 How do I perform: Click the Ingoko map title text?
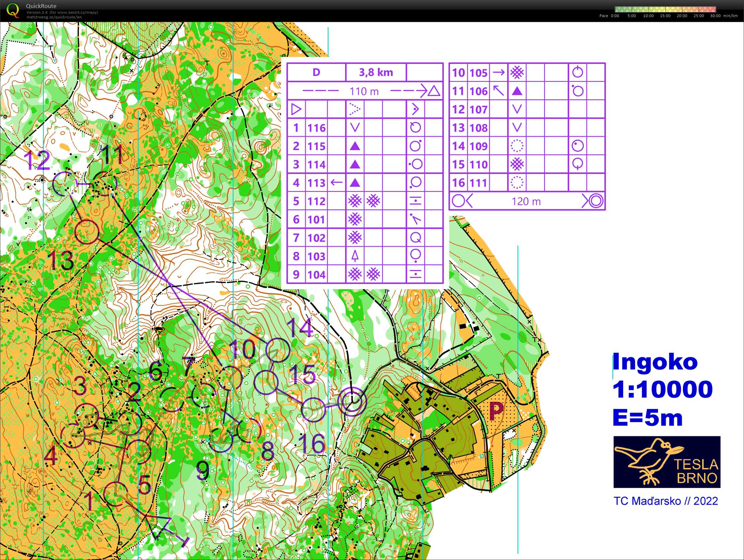pyautogui.click(x=655, y=362)
